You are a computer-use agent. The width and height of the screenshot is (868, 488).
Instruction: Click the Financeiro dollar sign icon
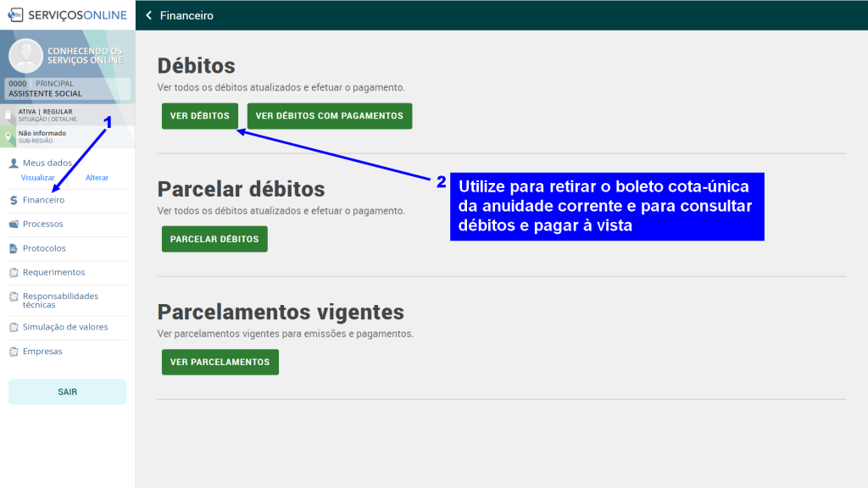pyautogui.click(x=14, y=201)
